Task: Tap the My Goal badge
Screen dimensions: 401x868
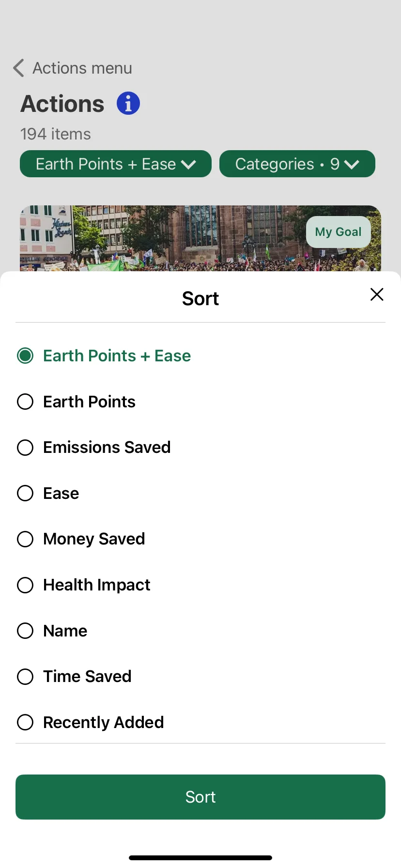Action: (x=339, y=232)
